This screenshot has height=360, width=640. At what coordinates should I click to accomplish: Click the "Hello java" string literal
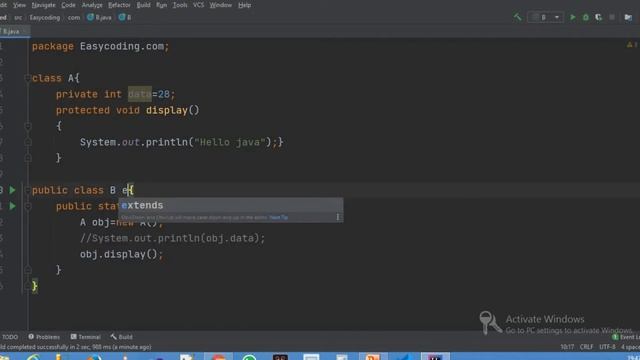(230, 142)
